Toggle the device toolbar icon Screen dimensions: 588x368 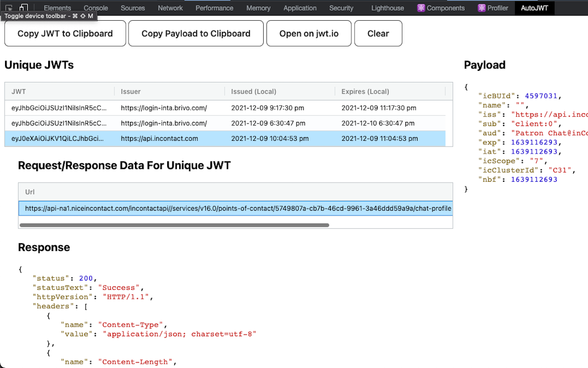[x=24, y=7]
